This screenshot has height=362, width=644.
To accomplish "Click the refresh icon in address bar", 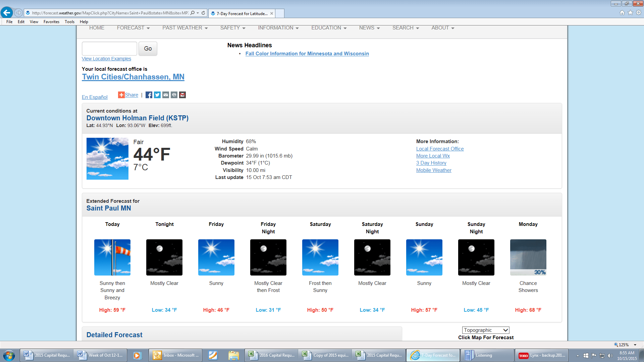I will pyautogui.click(x=203, y=13).
